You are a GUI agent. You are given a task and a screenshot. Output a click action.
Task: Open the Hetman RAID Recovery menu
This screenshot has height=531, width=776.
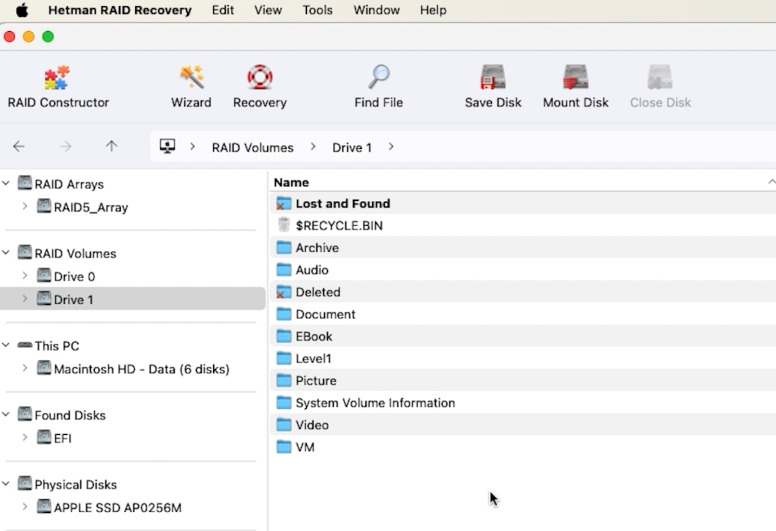(120, 10)
